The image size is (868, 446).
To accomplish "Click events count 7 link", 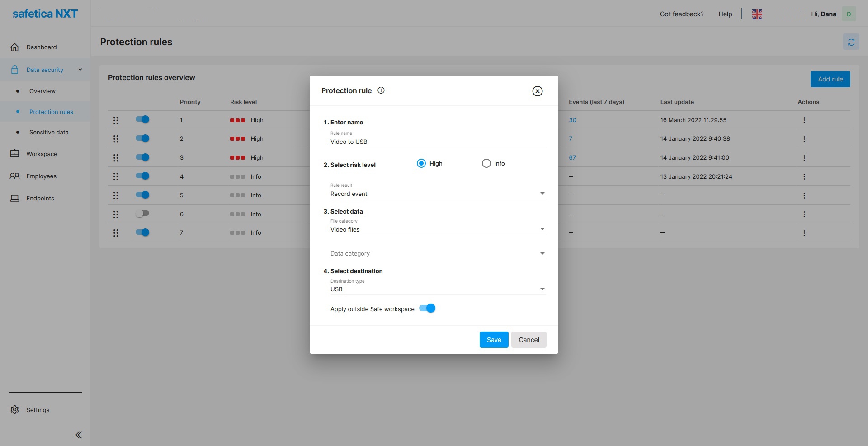I will (571, 138).
